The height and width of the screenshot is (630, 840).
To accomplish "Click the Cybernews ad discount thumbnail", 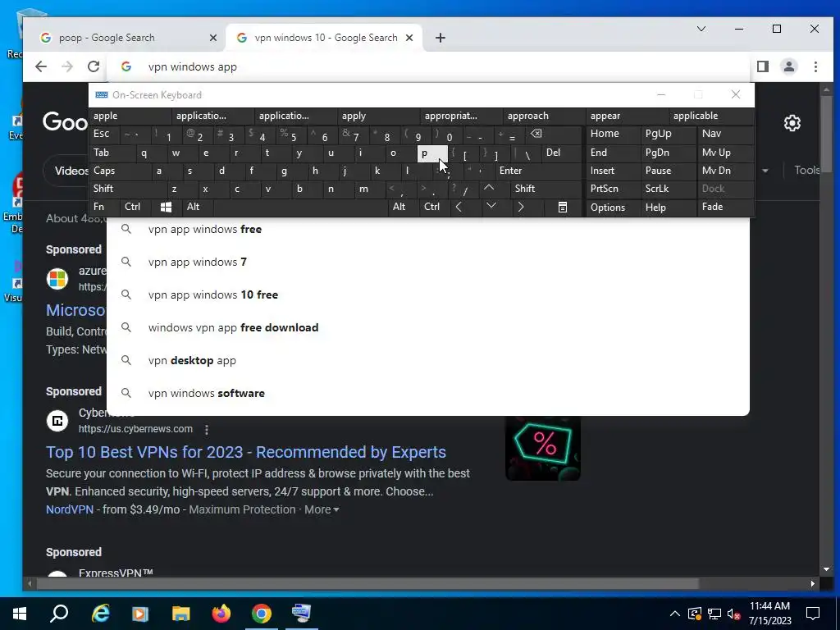I will [x=543, y=448].
